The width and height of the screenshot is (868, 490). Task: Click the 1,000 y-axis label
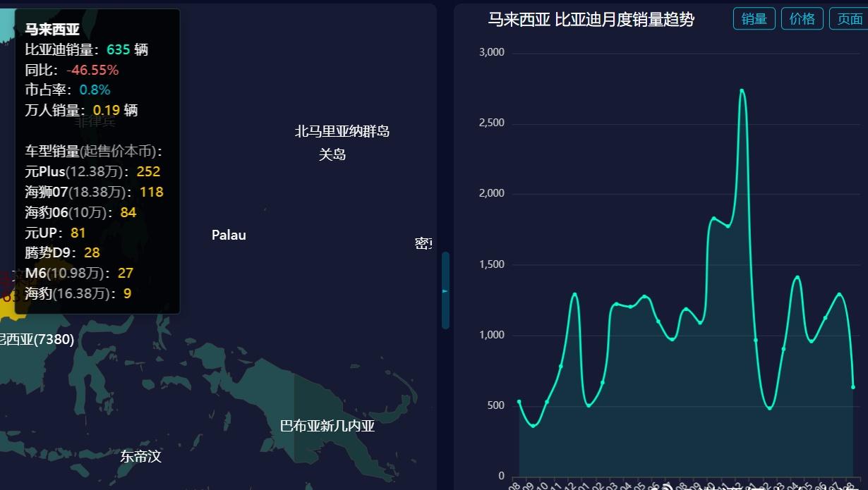click(x=491, y=335)
